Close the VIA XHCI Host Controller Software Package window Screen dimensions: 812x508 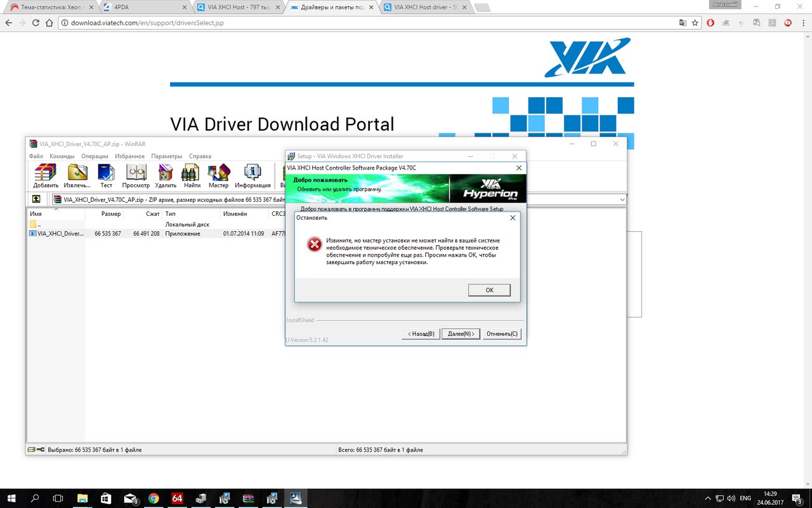pos(519,168)
